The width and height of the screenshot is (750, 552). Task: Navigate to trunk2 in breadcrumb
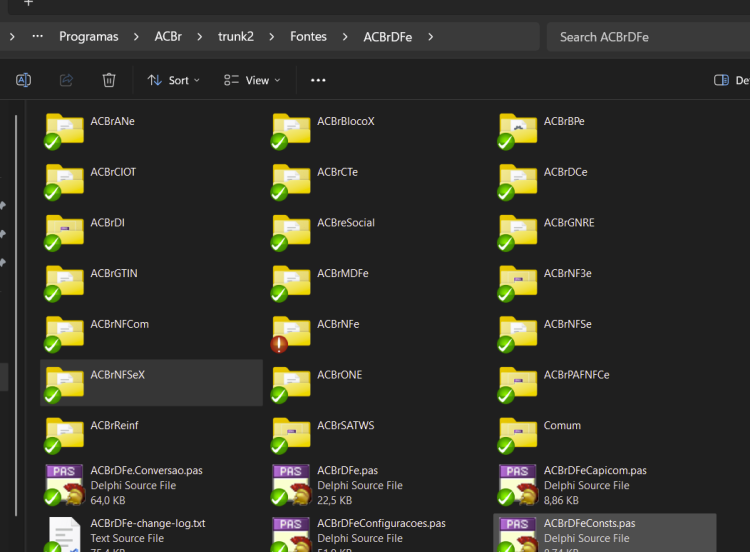236,37
